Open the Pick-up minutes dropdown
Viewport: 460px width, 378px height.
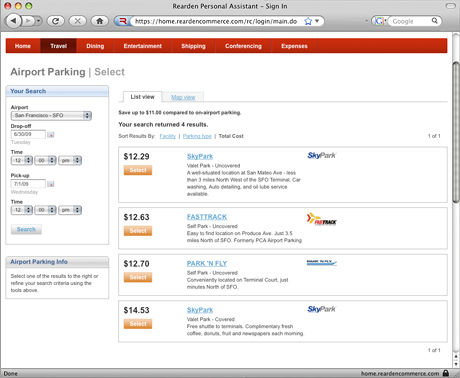click(x=45, y=210)
